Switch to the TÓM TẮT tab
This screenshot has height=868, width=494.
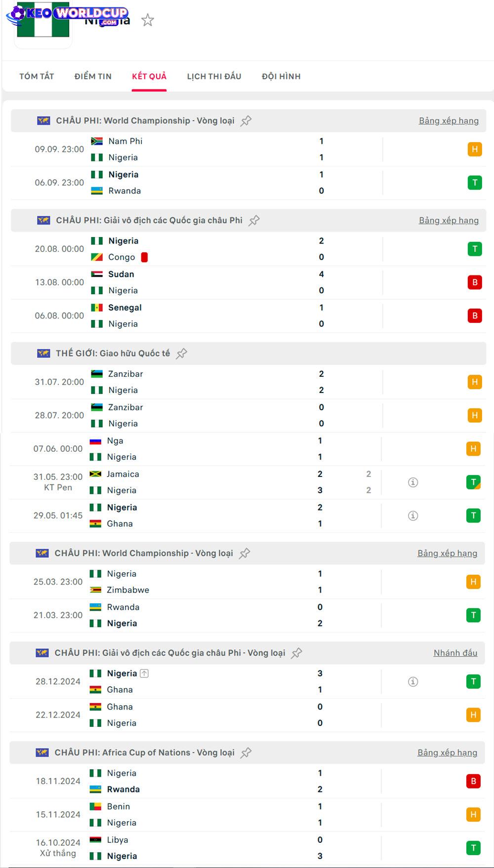37,77
